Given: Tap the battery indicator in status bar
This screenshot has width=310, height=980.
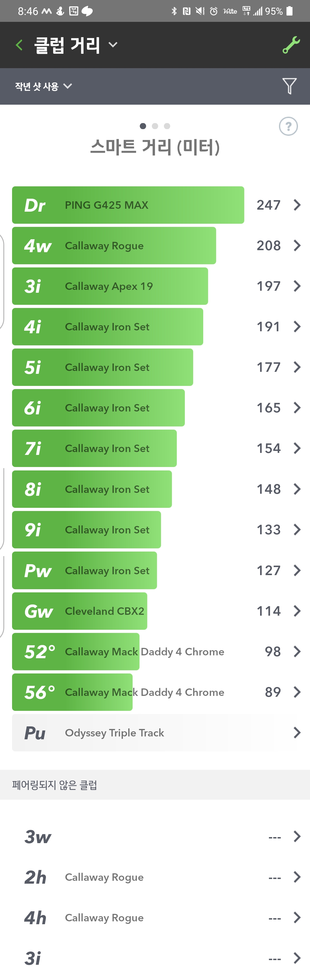Looking at the screenshot, I should 290,11.
